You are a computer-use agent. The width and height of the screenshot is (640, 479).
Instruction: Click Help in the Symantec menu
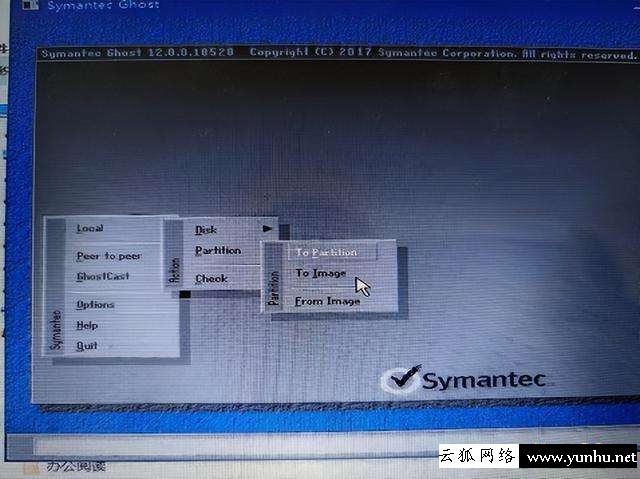click(87, 325)
